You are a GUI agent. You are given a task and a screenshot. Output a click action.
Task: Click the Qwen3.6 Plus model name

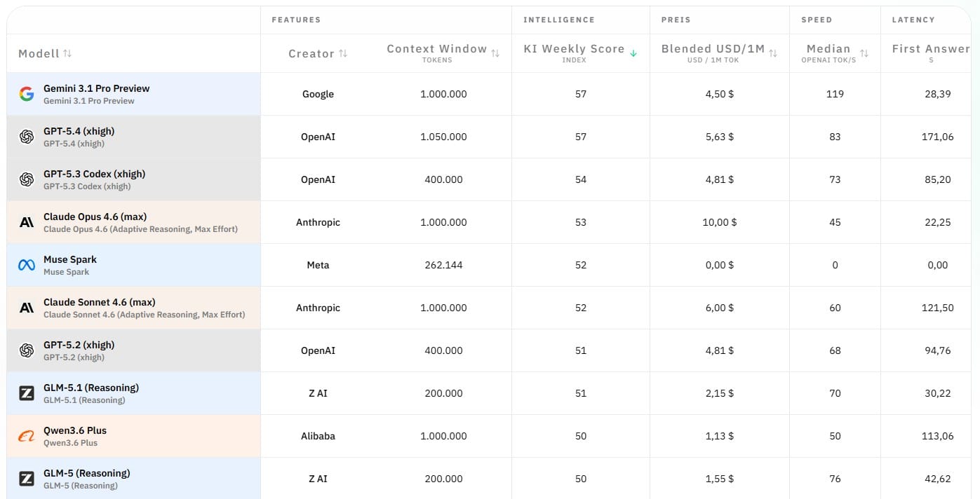click(75, 430)
